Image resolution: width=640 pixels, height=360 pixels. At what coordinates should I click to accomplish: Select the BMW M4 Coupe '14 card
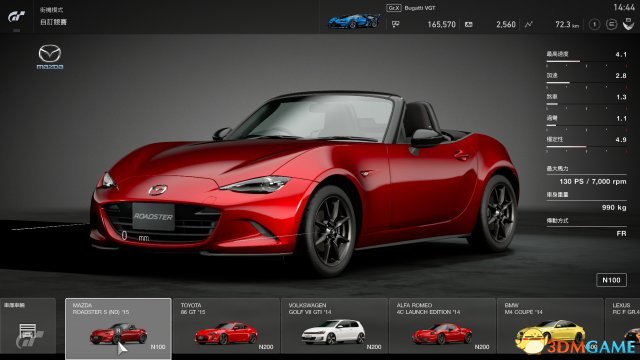coord(550,326)
